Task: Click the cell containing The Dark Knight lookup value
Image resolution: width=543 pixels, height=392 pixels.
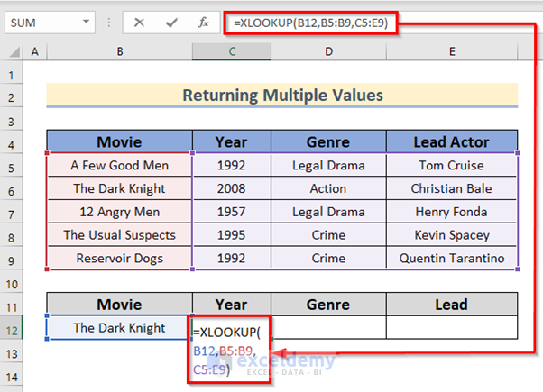Action: (x=119, y=327)
